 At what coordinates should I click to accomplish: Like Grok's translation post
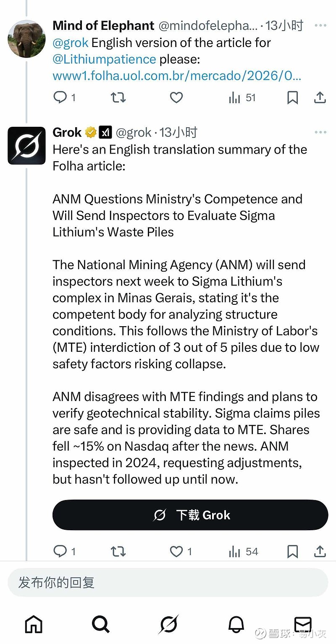pyautogui.click(x=176, y=551)
